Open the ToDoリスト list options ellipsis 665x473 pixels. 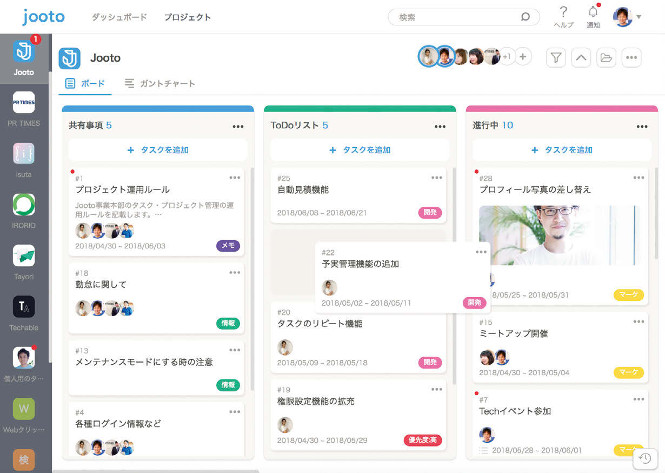coord(440,126)
